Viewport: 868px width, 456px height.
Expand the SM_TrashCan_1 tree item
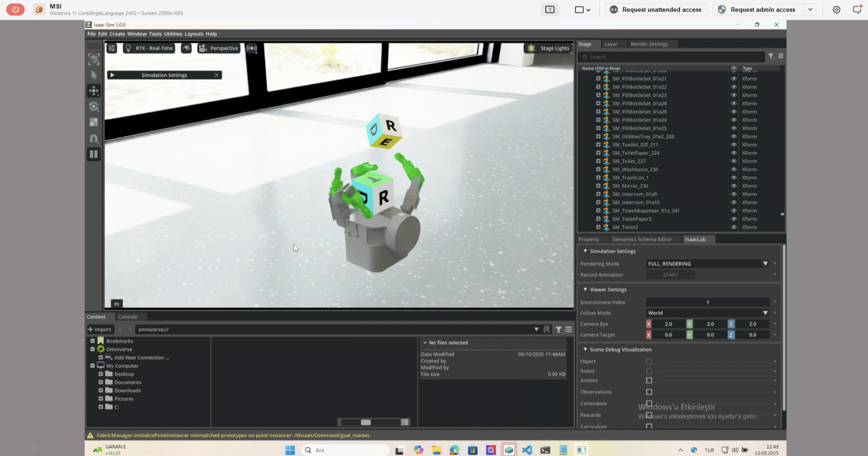[598, 178]
